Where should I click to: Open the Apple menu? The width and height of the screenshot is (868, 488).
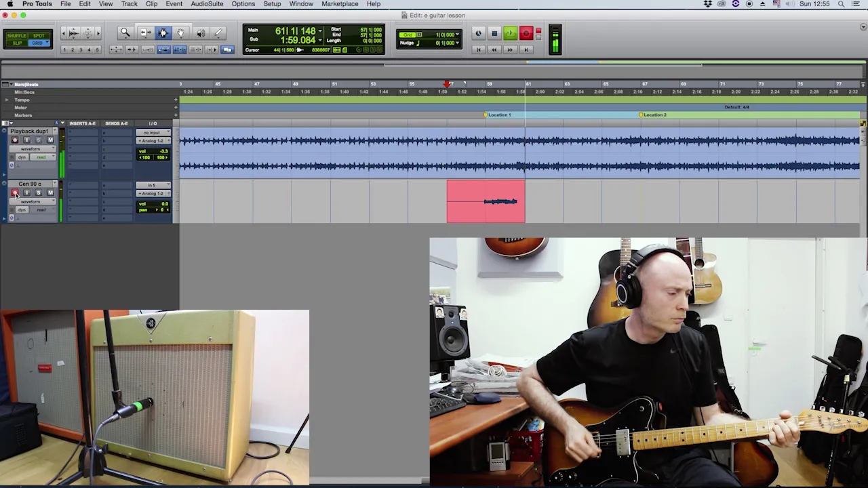(9, 4)
